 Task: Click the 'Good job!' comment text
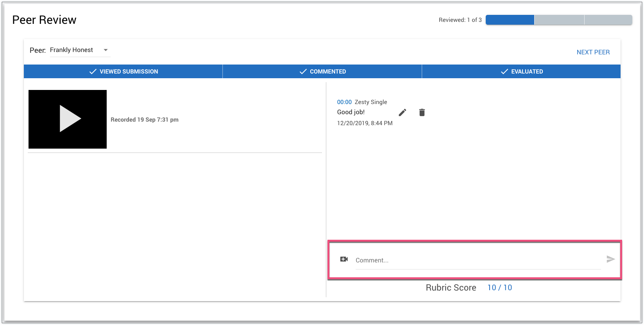pos(351,112)
